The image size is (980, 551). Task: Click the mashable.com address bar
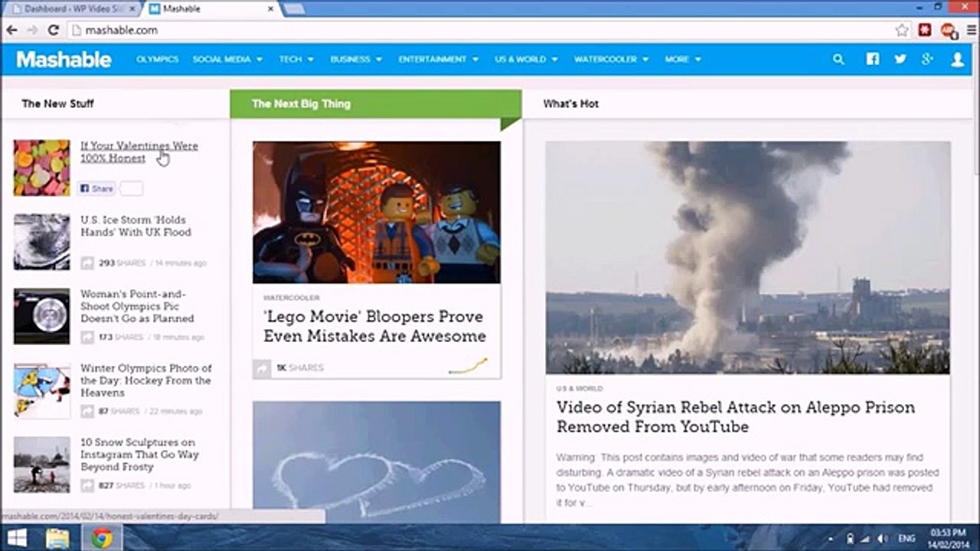click(x=482, y=30)
